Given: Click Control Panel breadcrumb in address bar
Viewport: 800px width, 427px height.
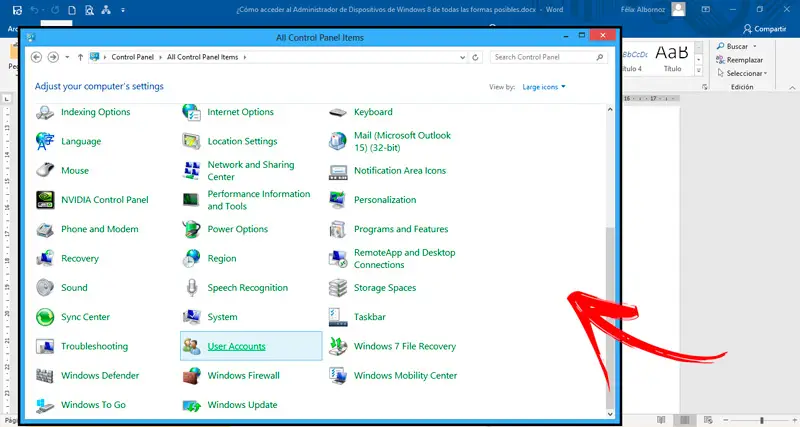Looking at the screenshot, I should [133, 57].
